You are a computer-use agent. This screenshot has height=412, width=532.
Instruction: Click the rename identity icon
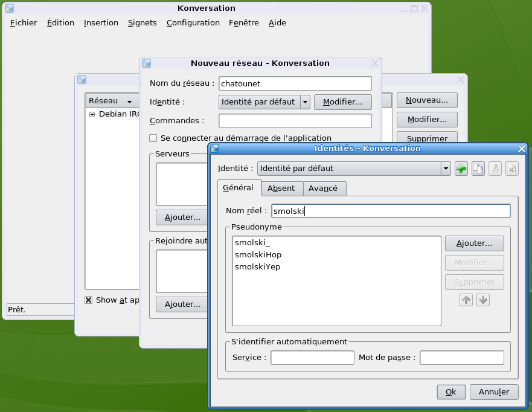point(495,169)
